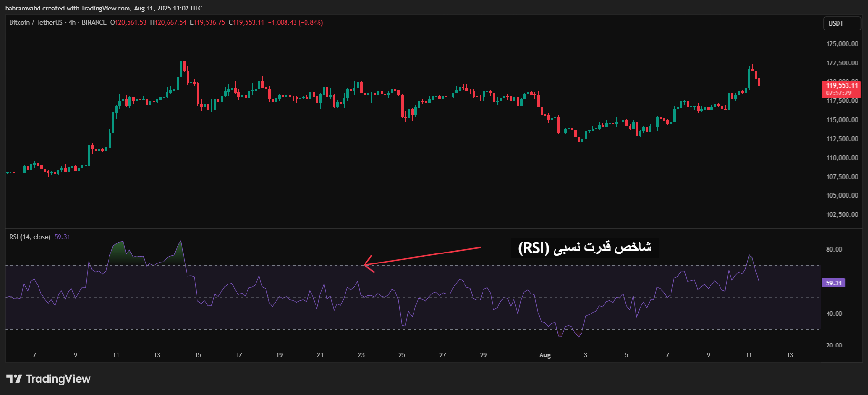Click the 80.00 level on RSI scale
This screenshot has height=395, width=868.
pos(834,249)
